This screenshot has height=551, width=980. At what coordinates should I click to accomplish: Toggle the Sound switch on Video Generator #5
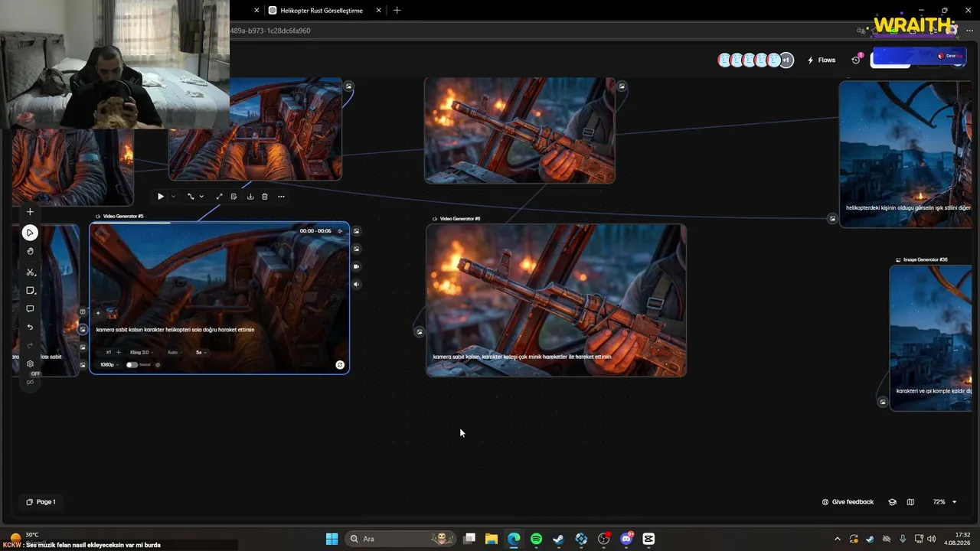click(x=132, y=365)
